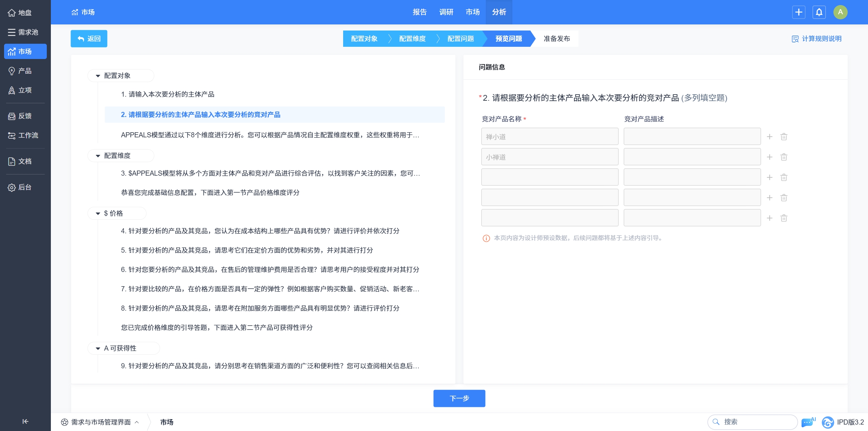Open the user avatar menu
Image resolution: width=868 pixels, height=431 pixels.
pyautogui.click(x=840, y=12)
